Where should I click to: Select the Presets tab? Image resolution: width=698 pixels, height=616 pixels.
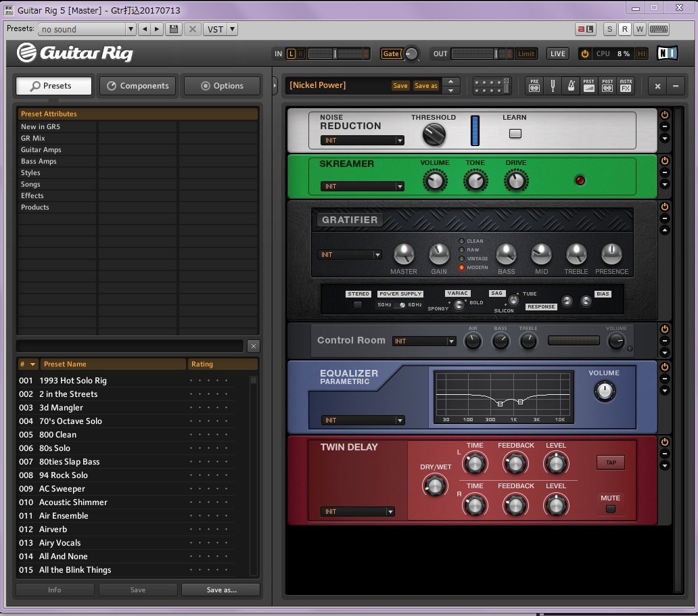pyautogui.click(x=54, y=86)
